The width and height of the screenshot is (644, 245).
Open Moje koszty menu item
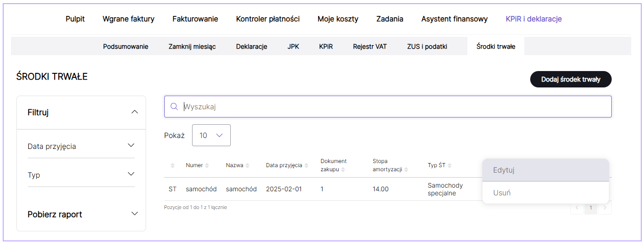click(x=338, y=19)
